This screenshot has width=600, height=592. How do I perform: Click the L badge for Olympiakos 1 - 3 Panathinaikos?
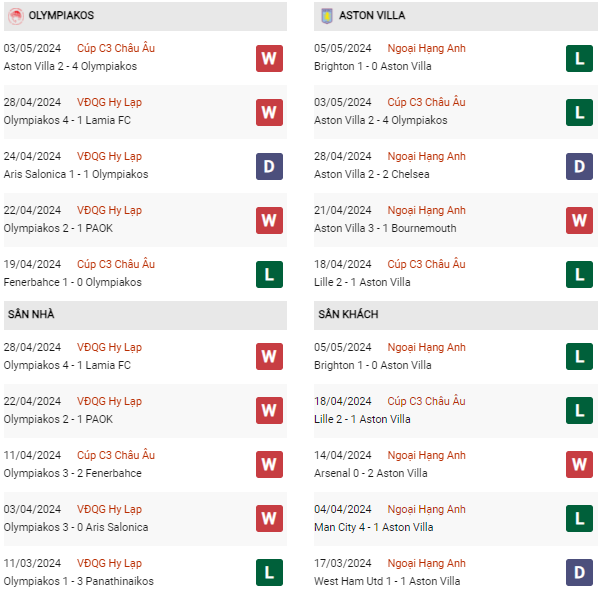[x=269, y=573]
